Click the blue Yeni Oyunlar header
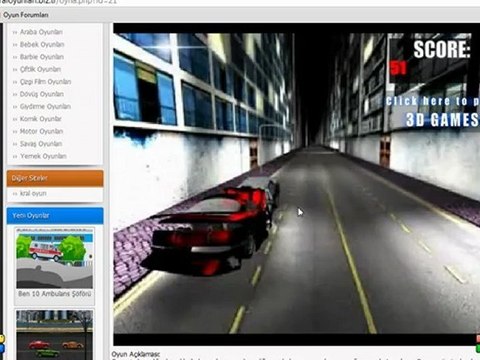 (55, 216)
